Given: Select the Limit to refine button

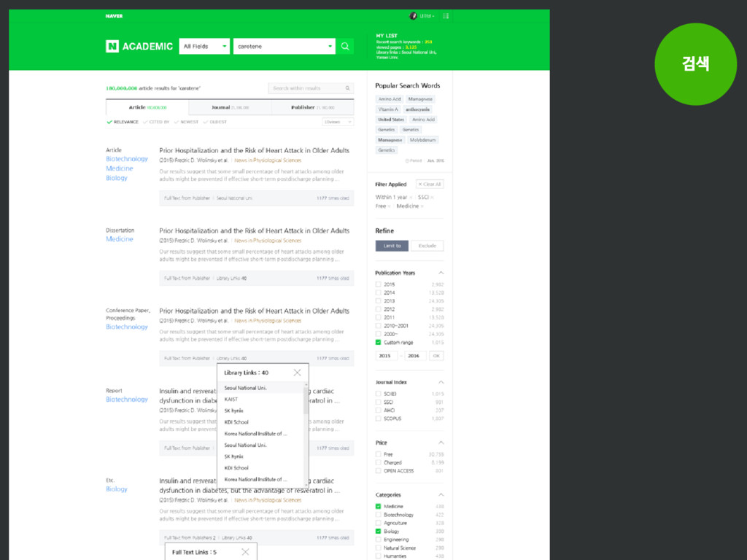Looking at the screenshot, I should [392, 246].
